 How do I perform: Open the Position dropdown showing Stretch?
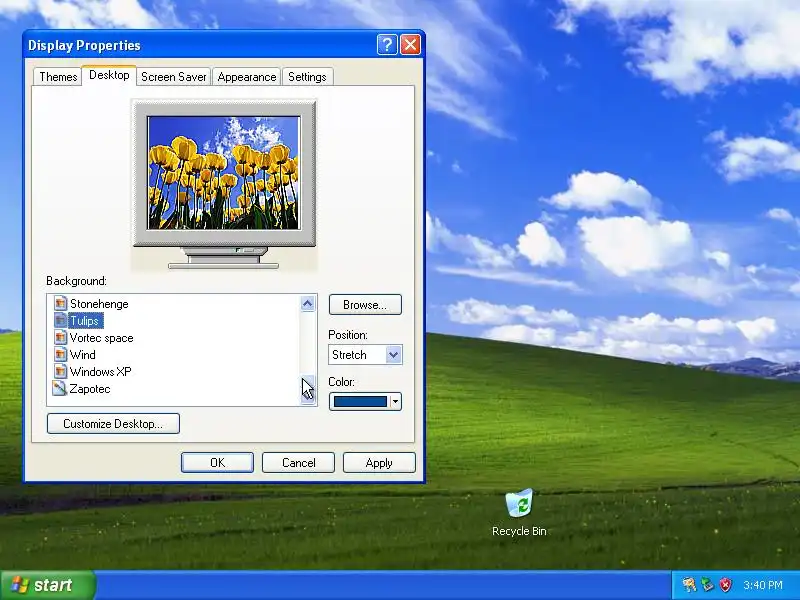coord(365,355)
